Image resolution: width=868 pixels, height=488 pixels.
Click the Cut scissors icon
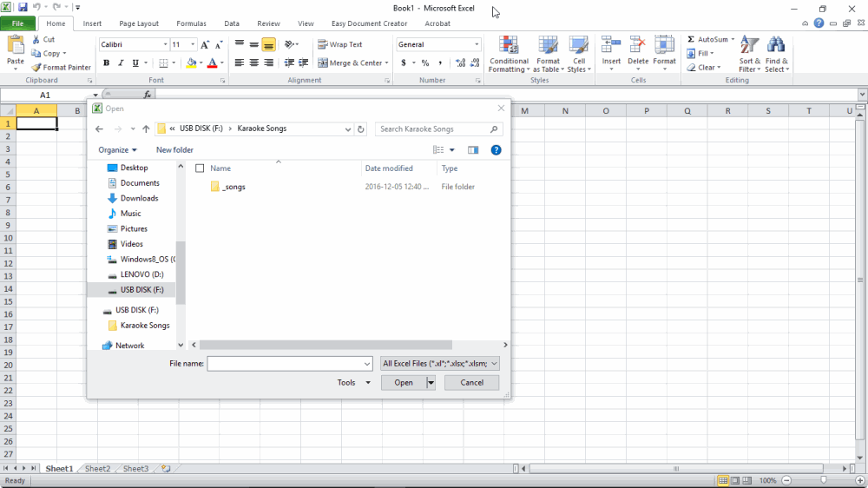click(36, 39)
